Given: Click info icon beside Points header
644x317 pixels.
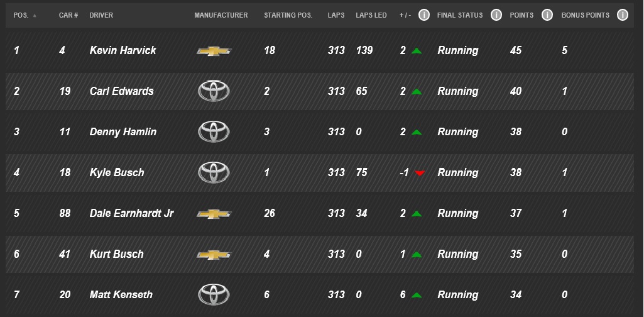Looking at the screenshot, I should point(547,15).
